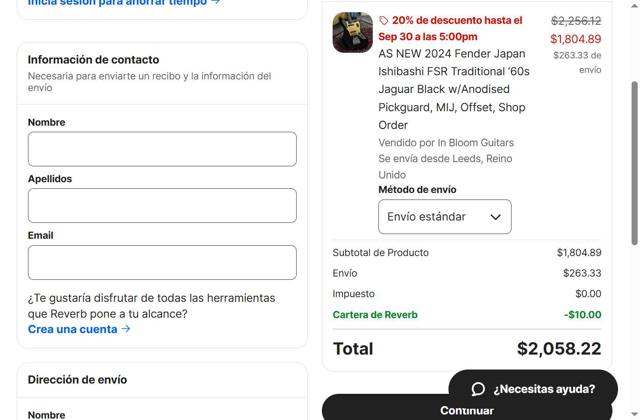The image size is (640, 420).
Task: Select the Email input box
Action: (x=162, y=262)
